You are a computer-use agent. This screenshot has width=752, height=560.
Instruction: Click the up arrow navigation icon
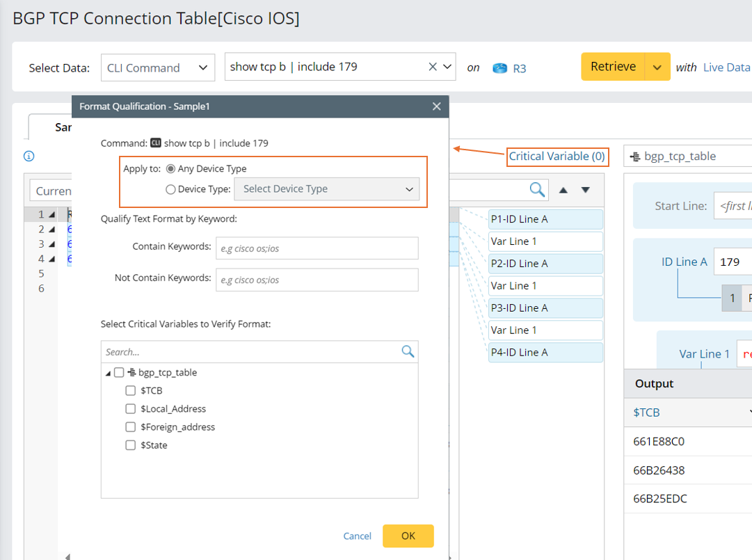(563, 190)
